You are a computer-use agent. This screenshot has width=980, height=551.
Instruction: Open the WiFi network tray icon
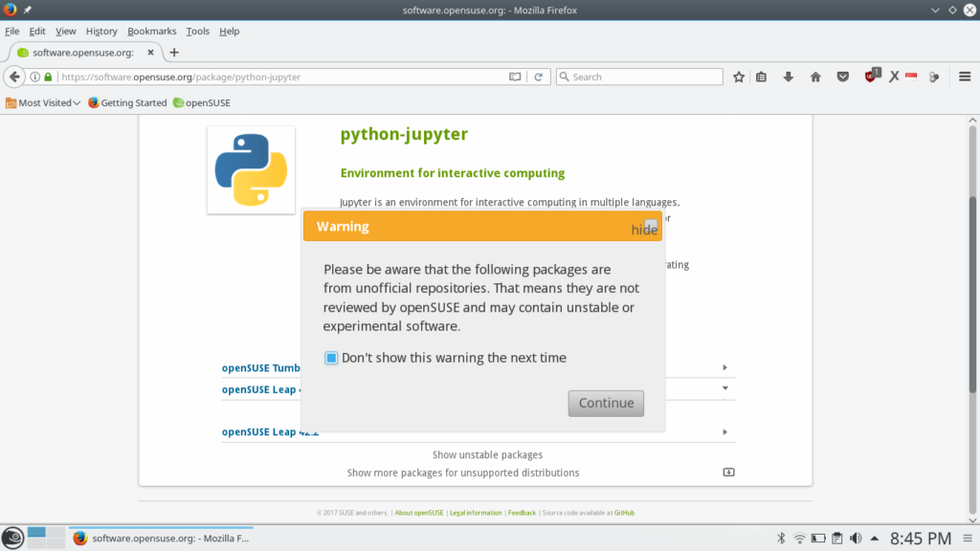[x=799, y=538]
